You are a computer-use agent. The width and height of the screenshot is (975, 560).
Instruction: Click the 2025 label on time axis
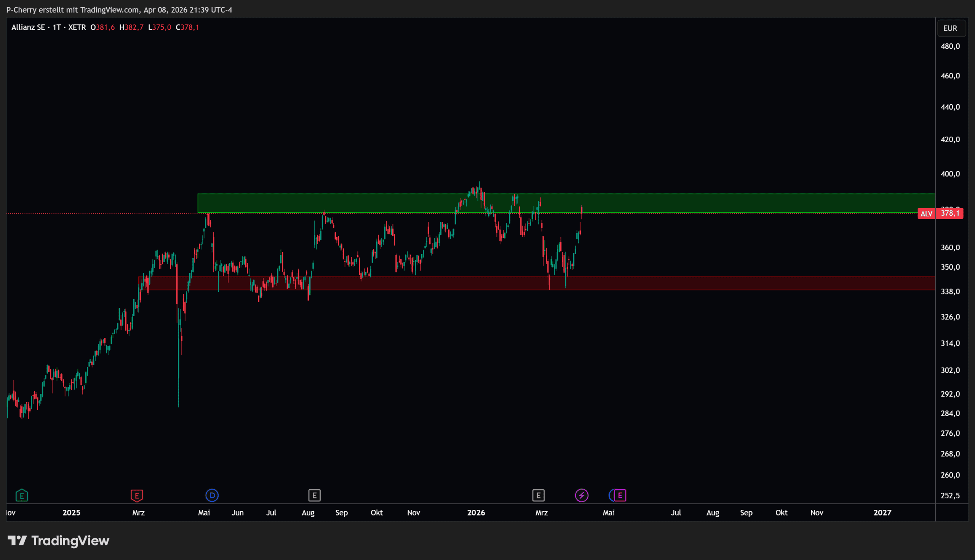click(71, 513)
